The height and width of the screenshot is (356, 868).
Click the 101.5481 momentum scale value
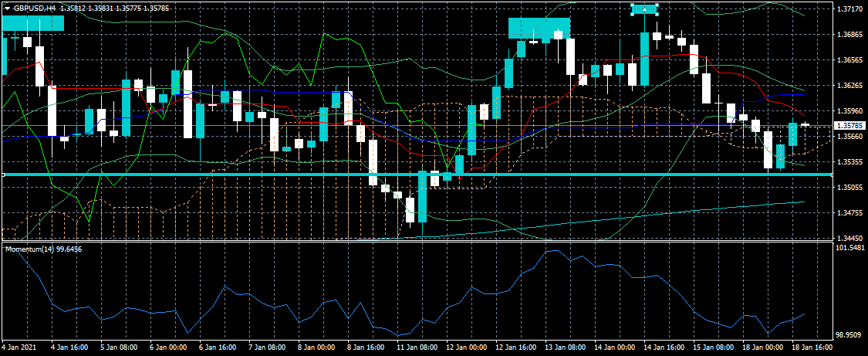tap(849, 247)
